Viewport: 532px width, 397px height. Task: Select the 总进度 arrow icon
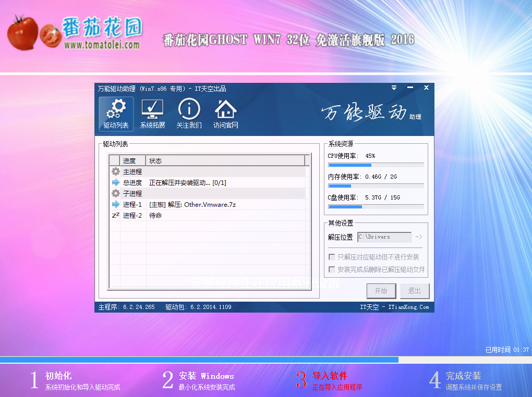point(116,182)
